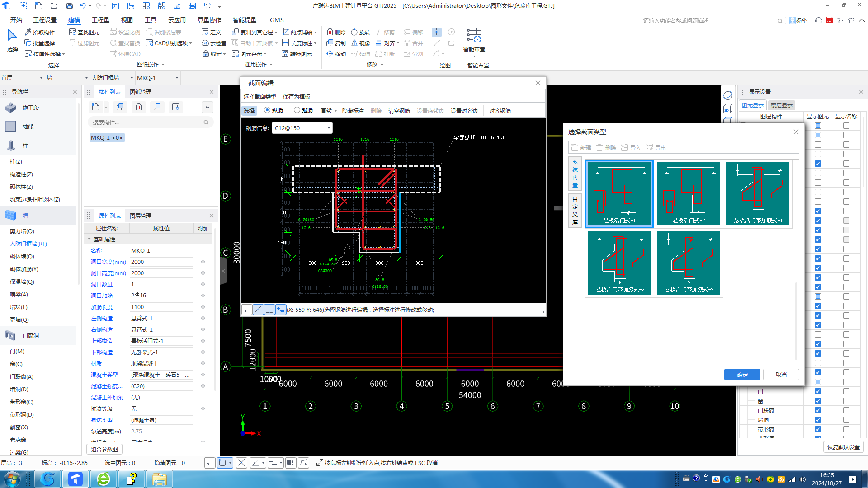Click the orthogonal mode icon in bottom status bar

tap(209, 463)
